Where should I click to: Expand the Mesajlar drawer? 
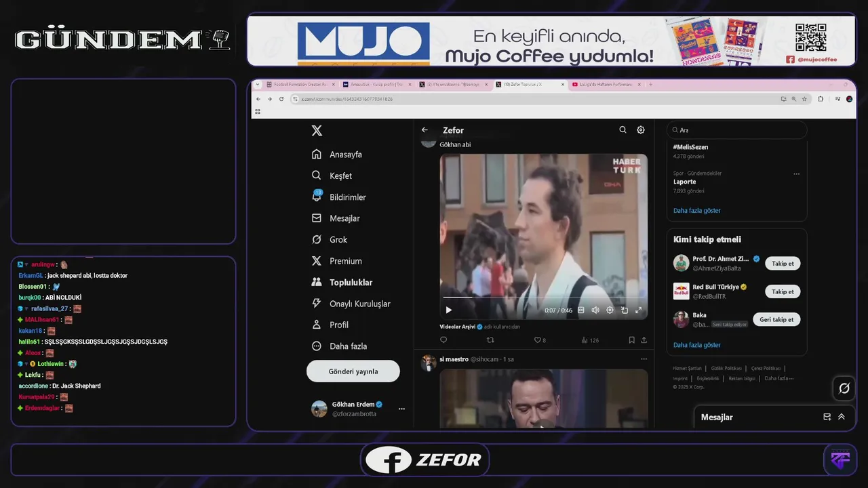point(842,417)
